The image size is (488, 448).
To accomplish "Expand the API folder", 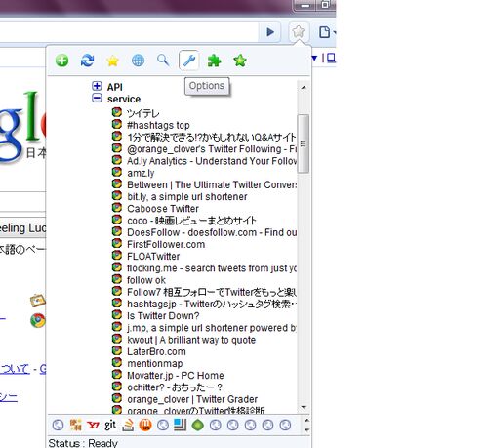I will (97, 86).
